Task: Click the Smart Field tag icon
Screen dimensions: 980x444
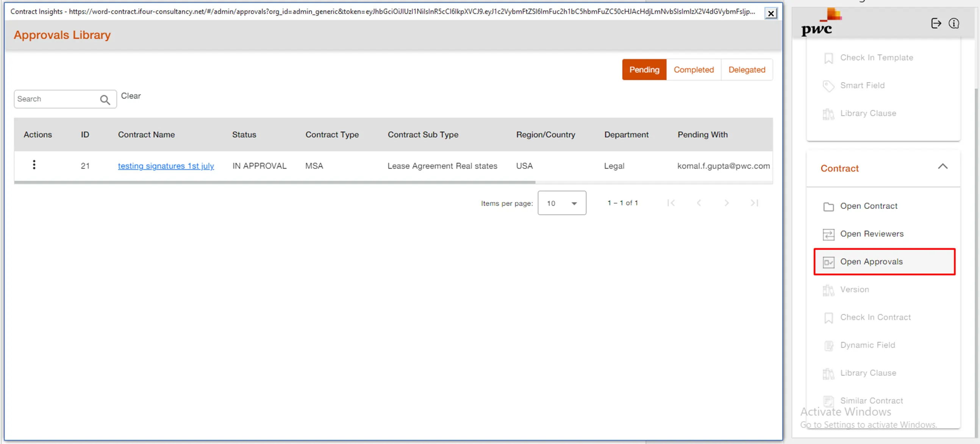Action: click(828, 86)
